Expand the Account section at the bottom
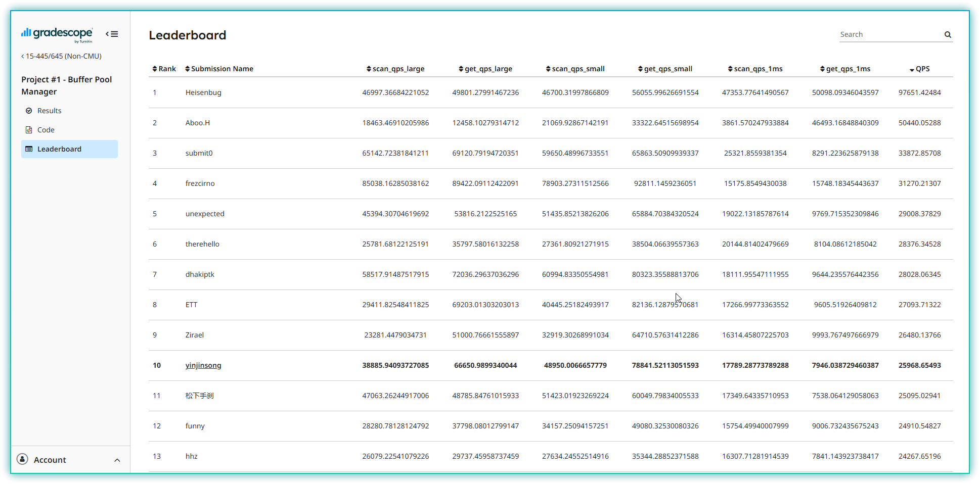 tap(117, 460)
